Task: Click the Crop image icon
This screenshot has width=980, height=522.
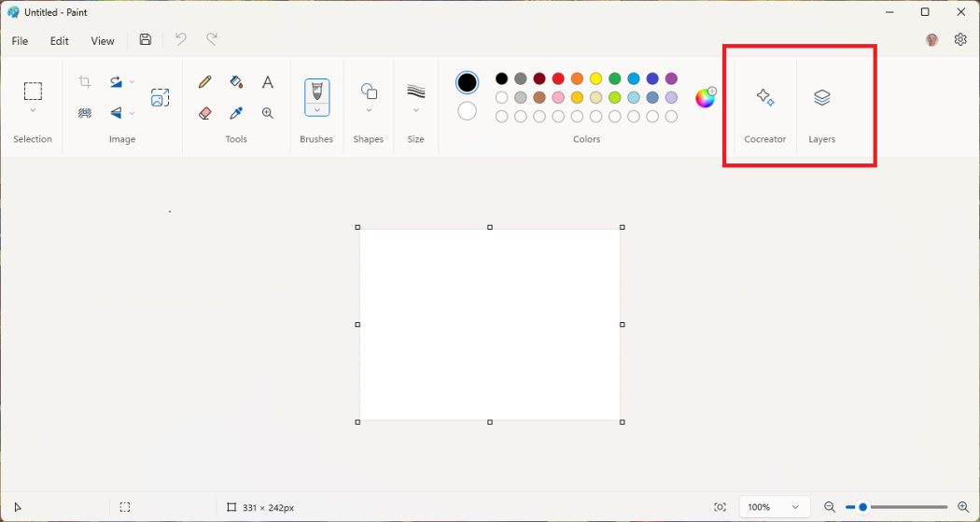Action: pos(85,82)
